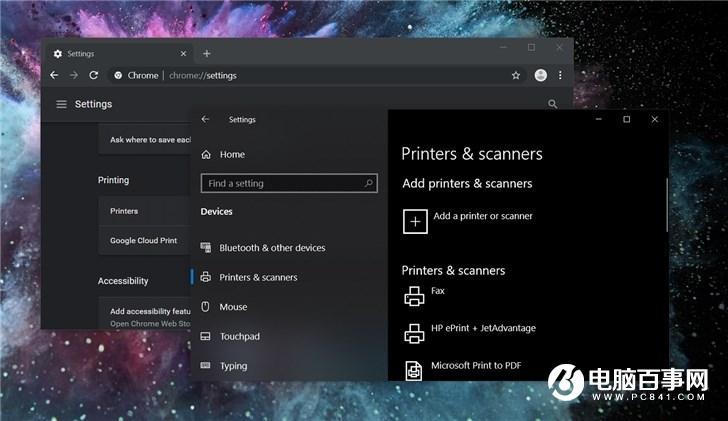Close the Chrome Settings tab

click(183, 54)
